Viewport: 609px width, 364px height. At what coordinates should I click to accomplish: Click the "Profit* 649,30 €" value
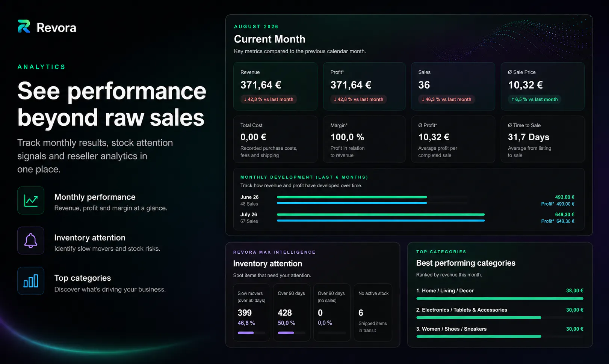(558, 221)
